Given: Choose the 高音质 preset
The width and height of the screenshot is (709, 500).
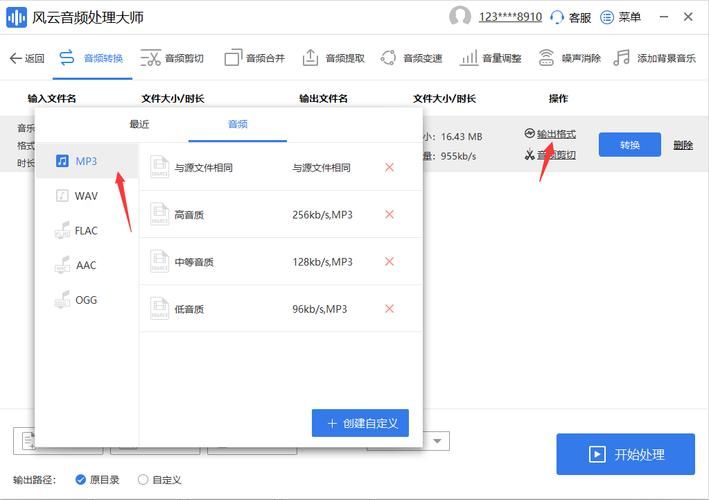Looking at the screenshot, I should [x=281, y=214].
